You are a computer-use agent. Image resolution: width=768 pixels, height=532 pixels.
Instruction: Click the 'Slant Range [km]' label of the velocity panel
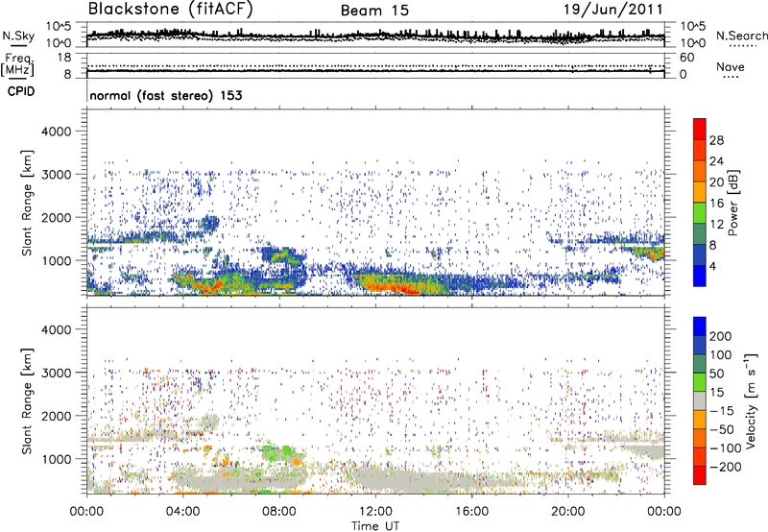pos(27,400)
